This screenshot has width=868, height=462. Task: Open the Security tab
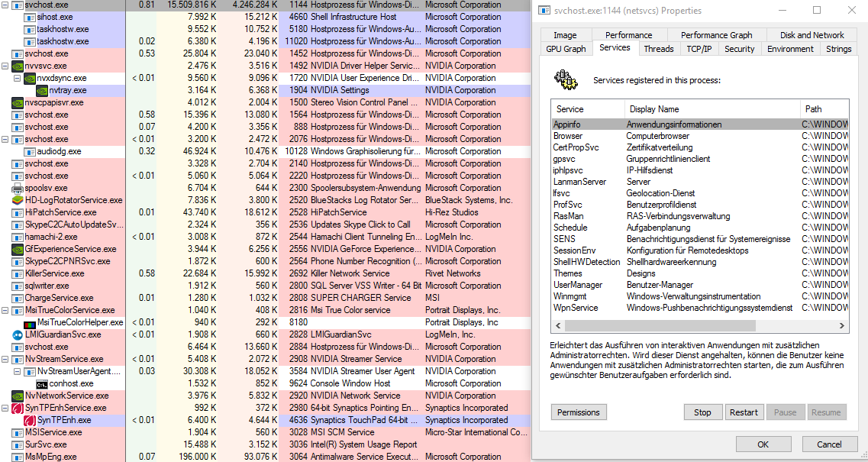point(740,49)
